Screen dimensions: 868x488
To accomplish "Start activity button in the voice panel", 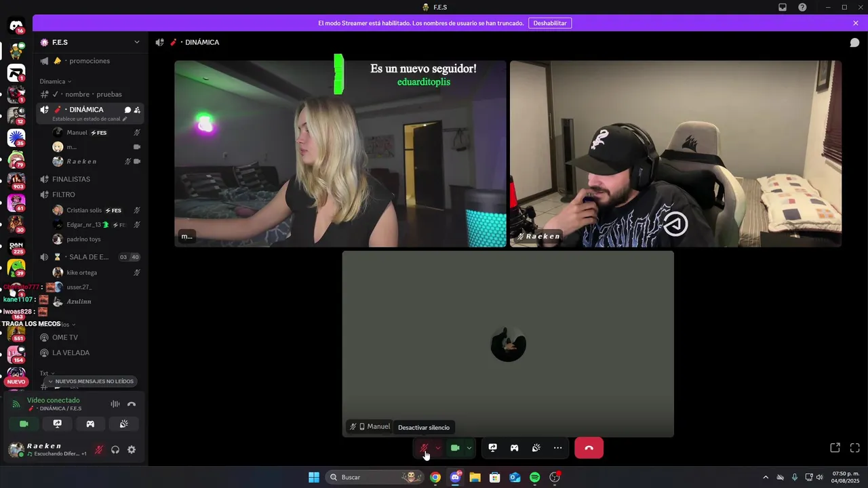I will click(90, 424).
